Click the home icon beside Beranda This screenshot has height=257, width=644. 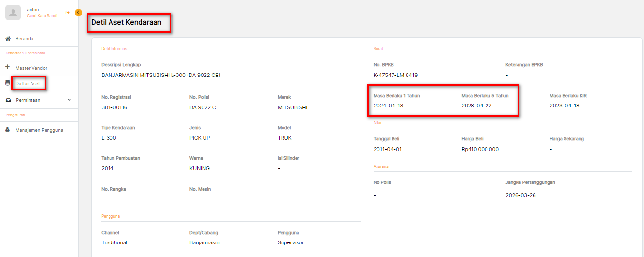click(x=8, y=39)
